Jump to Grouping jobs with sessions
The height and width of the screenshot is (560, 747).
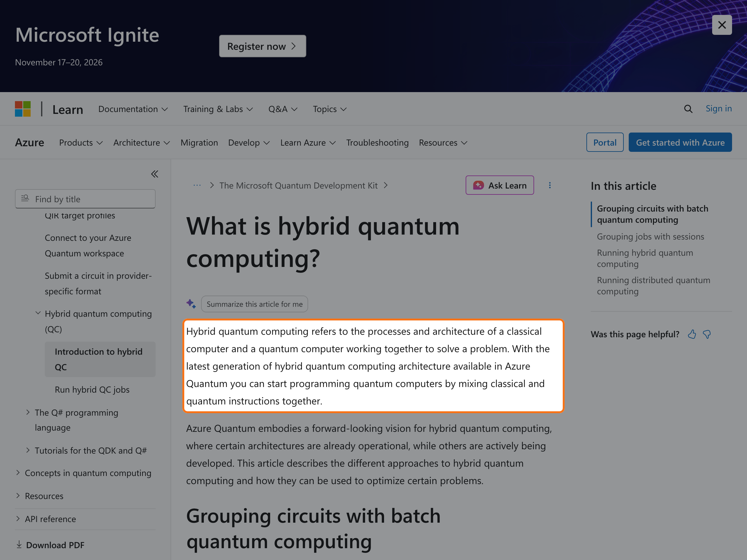[x=650, y=237]
